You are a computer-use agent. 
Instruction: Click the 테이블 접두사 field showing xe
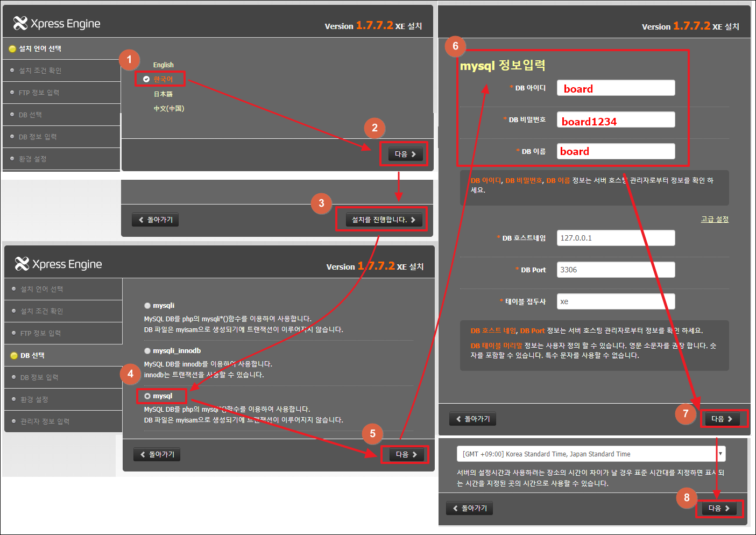coord(616,301)
